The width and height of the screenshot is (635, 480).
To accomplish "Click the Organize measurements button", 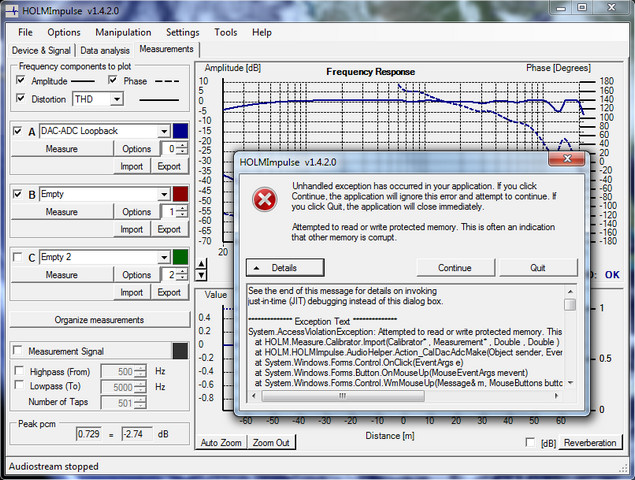I will (x=99, y=320).
